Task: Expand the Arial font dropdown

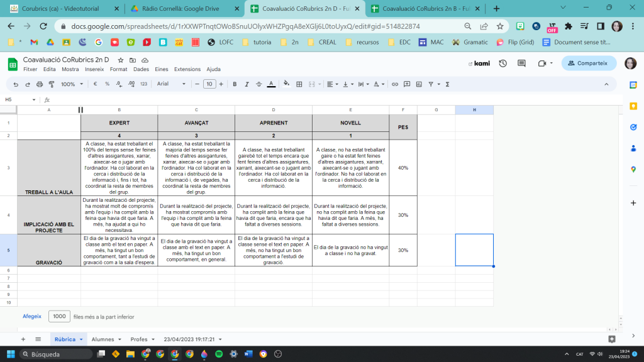Action: tap(170, 84)
